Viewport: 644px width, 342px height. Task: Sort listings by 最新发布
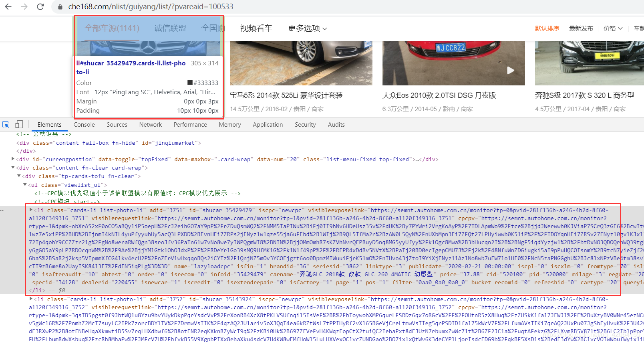(x=581, y=28)
